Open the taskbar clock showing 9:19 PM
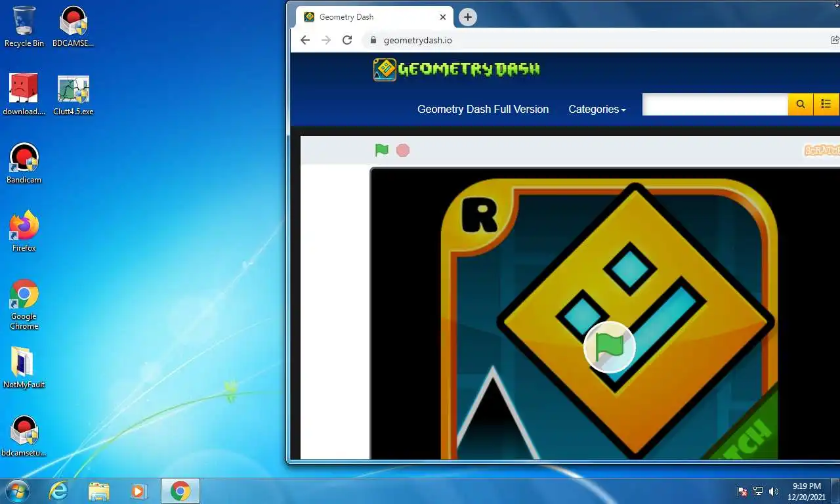The image size is (840, 504). (807, 492)
